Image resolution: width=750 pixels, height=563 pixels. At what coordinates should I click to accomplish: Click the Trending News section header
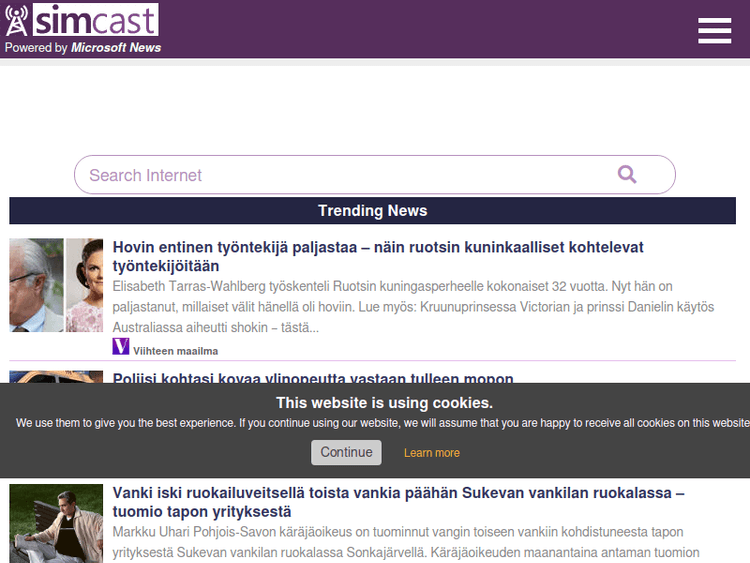click(372, 211)
